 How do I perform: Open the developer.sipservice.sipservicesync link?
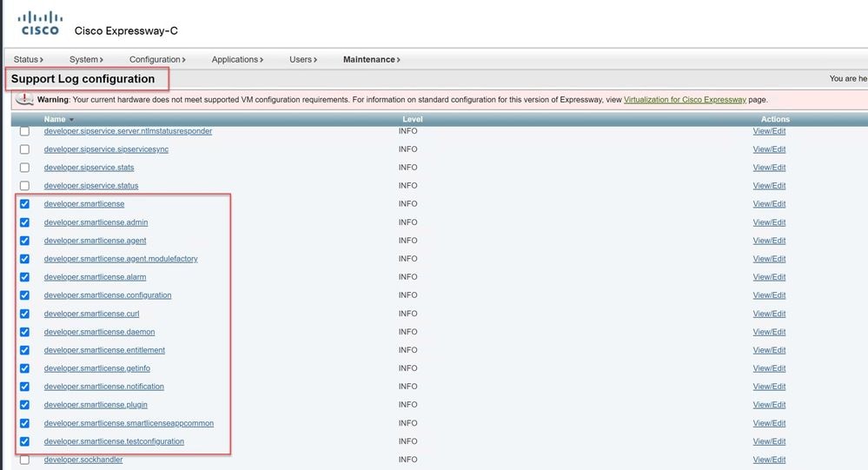click(106, 149)
